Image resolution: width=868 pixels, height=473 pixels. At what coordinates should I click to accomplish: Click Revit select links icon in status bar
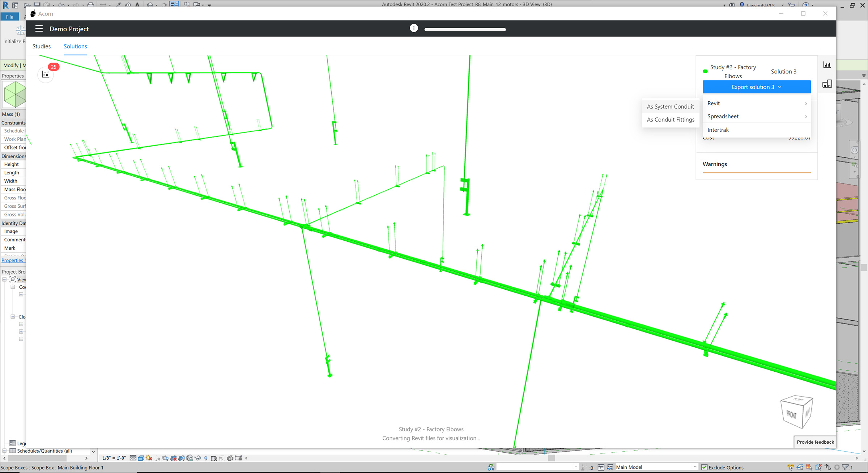791,467
